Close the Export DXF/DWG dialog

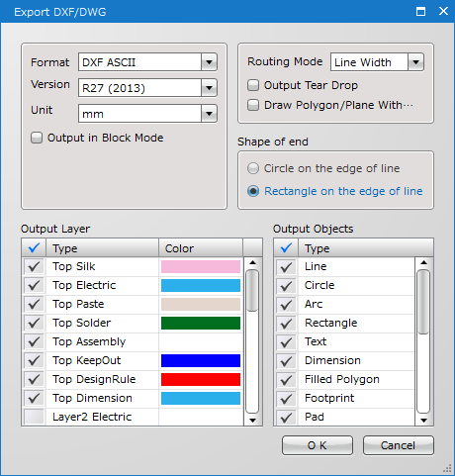443,11
